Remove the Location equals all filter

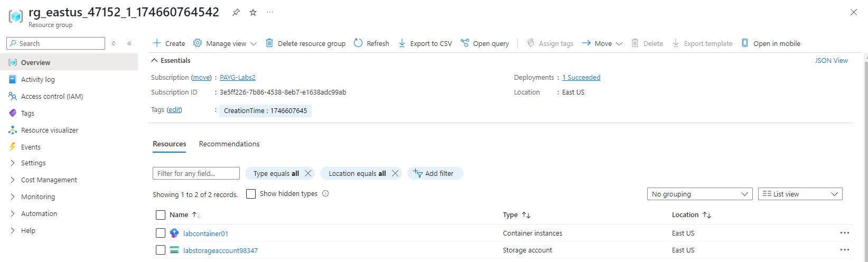395,173
